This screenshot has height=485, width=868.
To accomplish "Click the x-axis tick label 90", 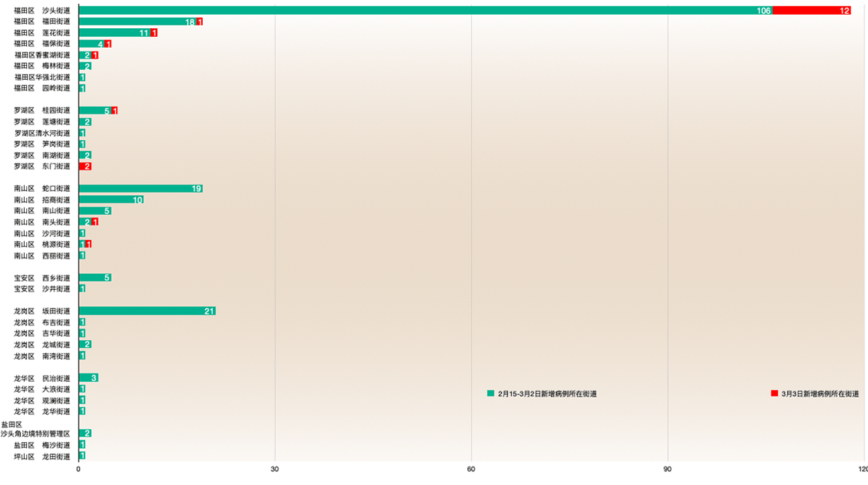I will pyautogui.click(x=667, y=469).
